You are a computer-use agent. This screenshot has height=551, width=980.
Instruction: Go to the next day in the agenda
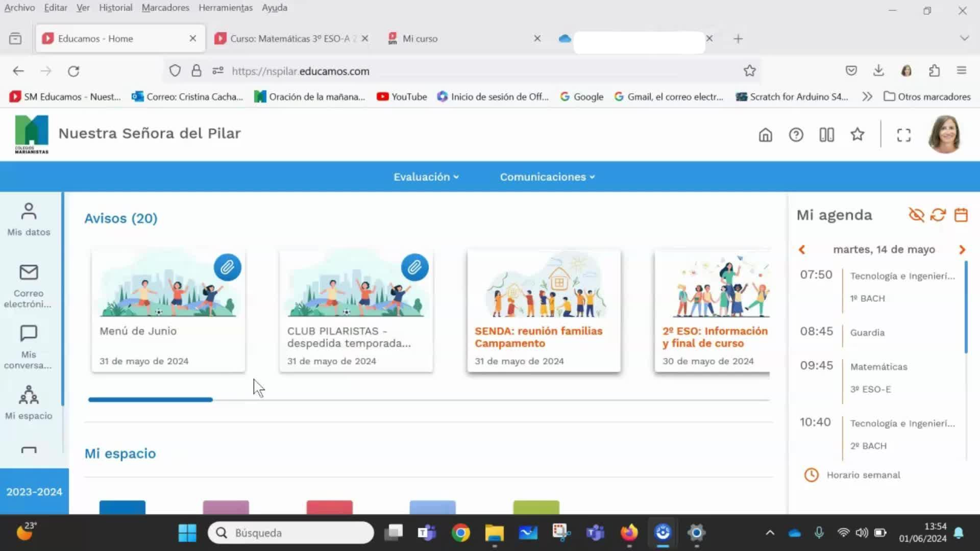tap(962, 249)
